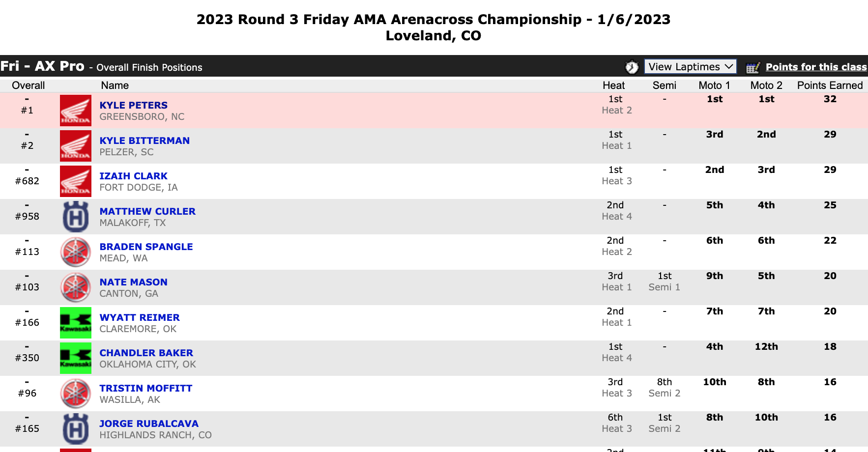
Task: Open Points for this class link
Action: click(816, 67)
